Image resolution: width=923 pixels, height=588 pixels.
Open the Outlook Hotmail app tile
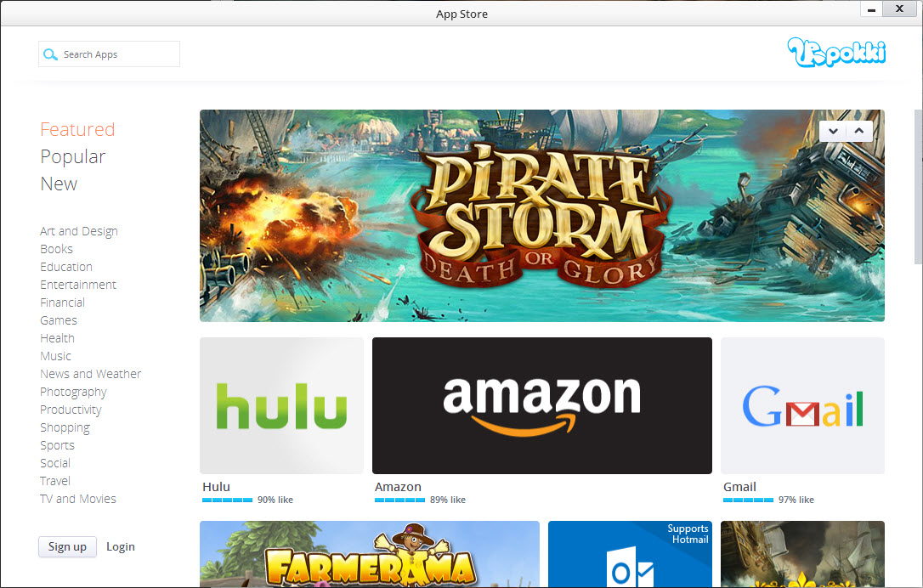click(x=630, y=554)
